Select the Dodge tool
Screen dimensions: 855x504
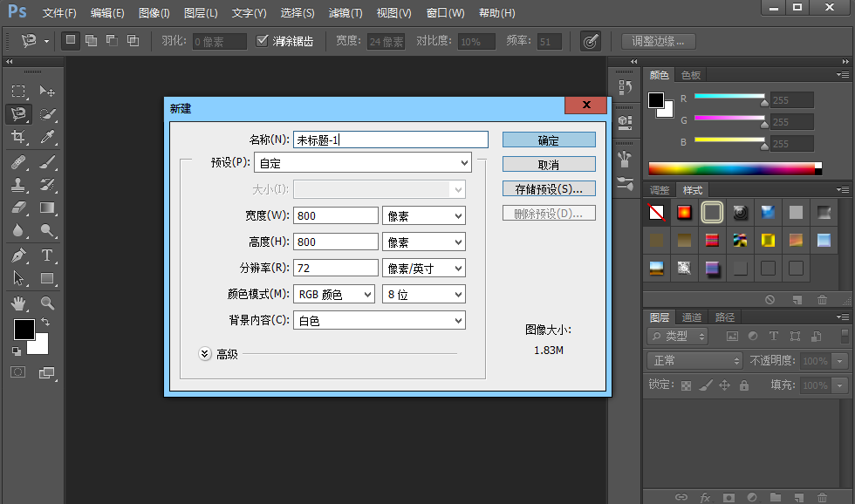point(47,230)
